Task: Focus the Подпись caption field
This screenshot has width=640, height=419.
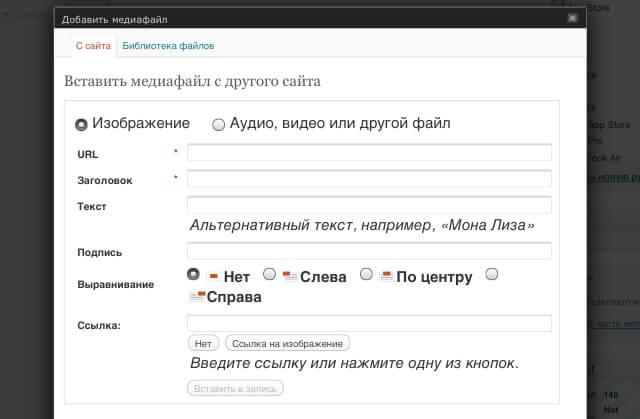Action: click(369, 252)
